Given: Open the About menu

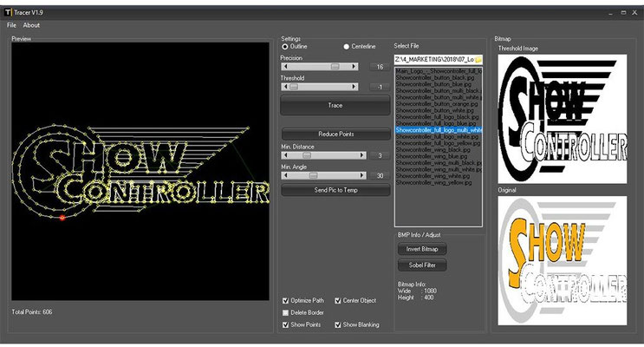Looking at the screenshot, I should click(31, 25).
